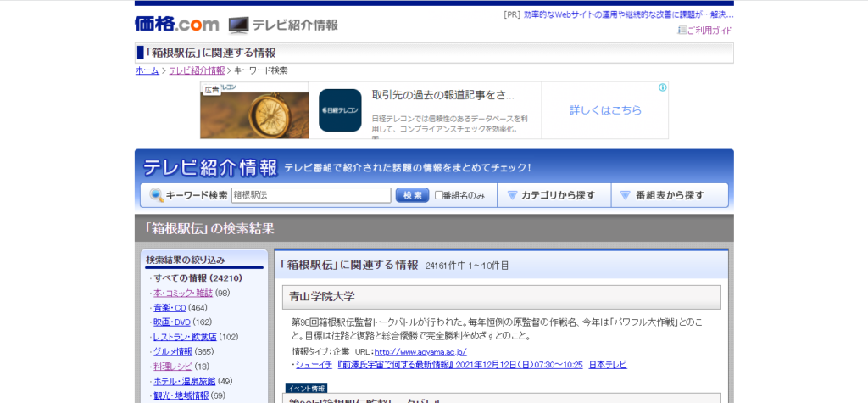
Task: Click 詳しくはこちら in the ad banner
Action: (605, 110)
